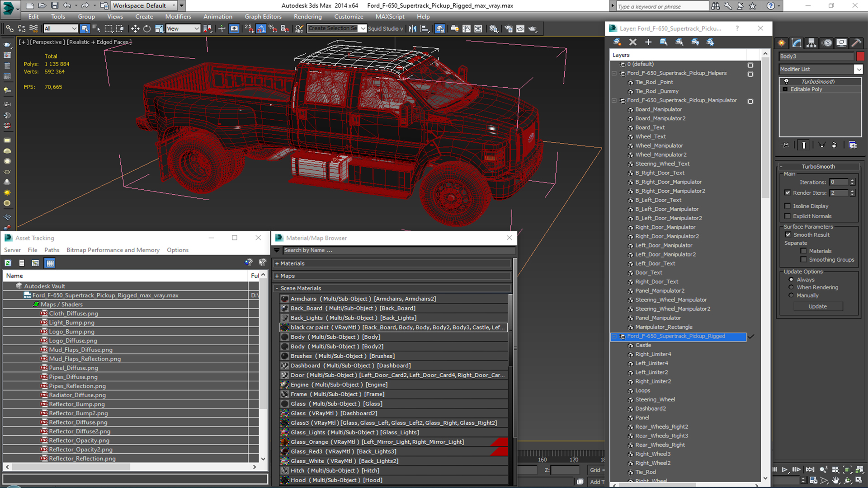This screenshot has width=868, height=488.
Task: Enable Explicit Normals checkbox
Action: pos(788,216)
